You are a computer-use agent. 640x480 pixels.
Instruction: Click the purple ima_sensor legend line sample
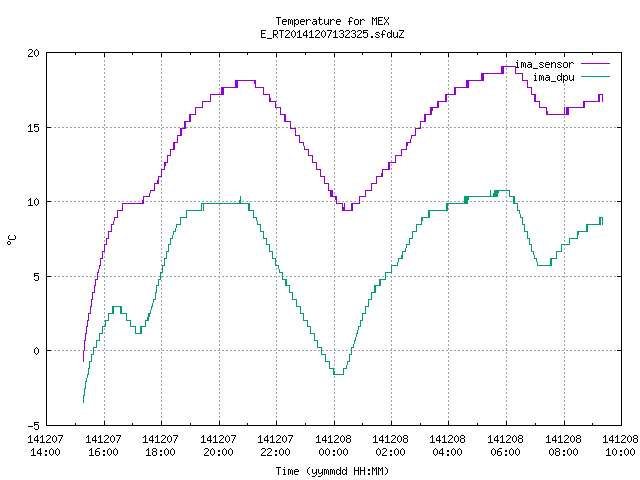pyautogui.click(x=595, y=64)
